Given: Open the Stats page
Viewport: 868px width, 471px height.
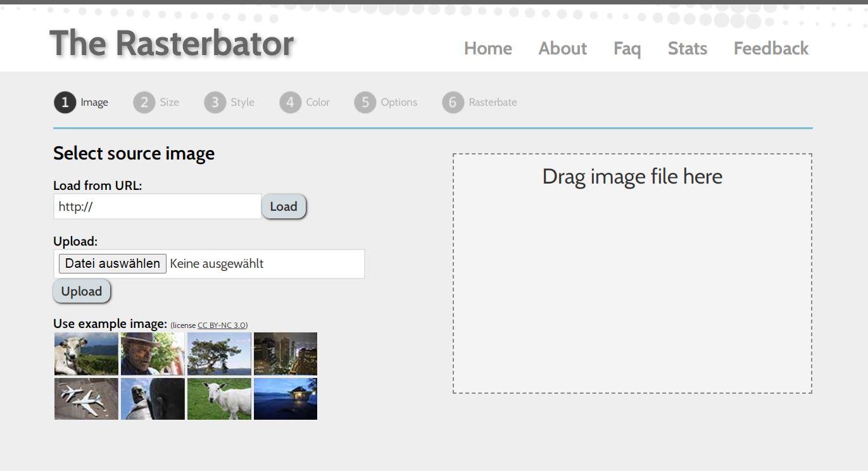Looking at the screenshot, I should [x=687, y=48].
